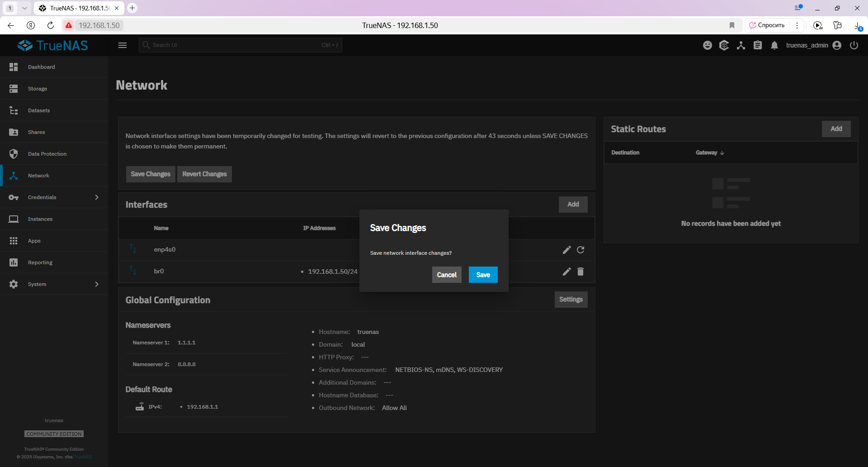Click the pencil edit icon for enp4s0
This screenshot has height=467, width=868.
pyautogui.click(x=566, y=250)
